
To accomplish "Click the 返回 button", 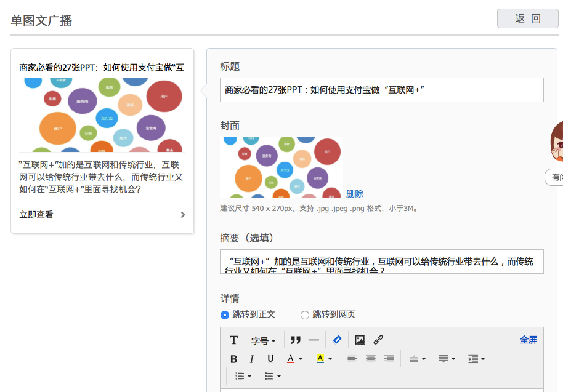I will point(527,18).
